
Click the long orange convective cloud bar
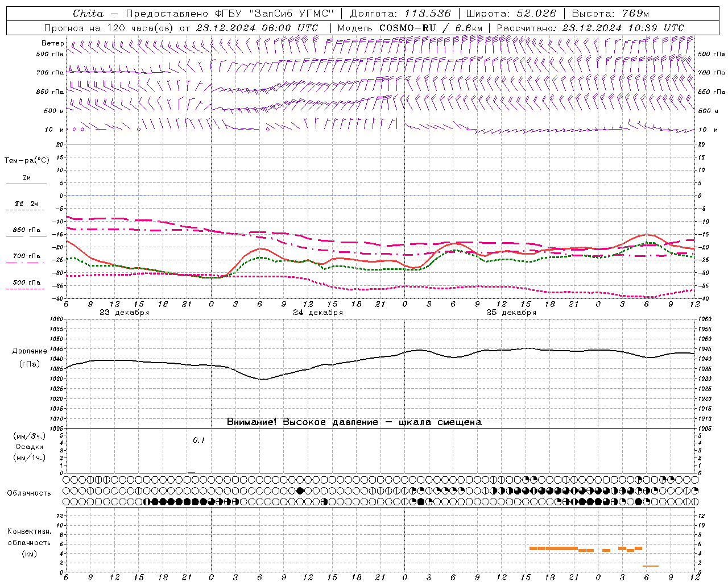553,548
